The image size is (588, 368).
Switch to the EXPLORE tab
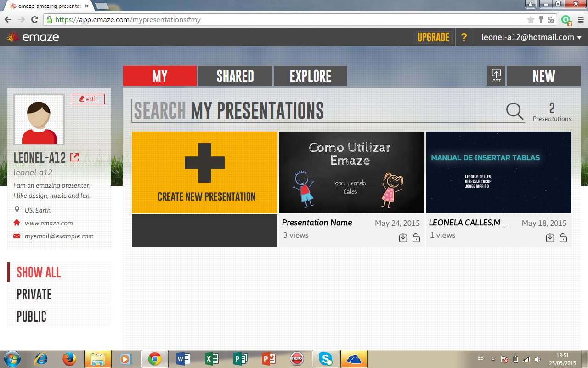311,76
